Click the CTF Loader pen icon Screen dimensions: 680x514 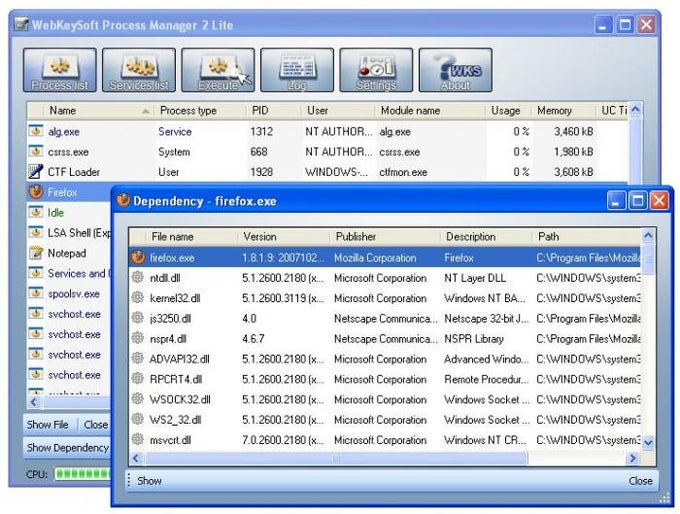click(x=36, y=171)
